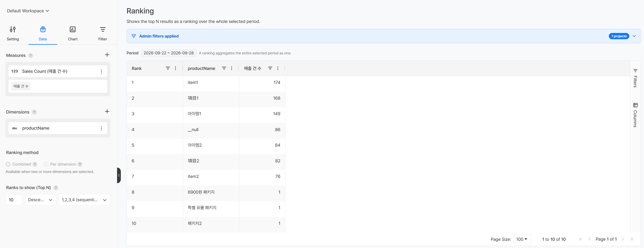Image resolution: width=644 pixels, height=248 pixels.
Task: Filter the productName column
Action: [x=224, y=68]
